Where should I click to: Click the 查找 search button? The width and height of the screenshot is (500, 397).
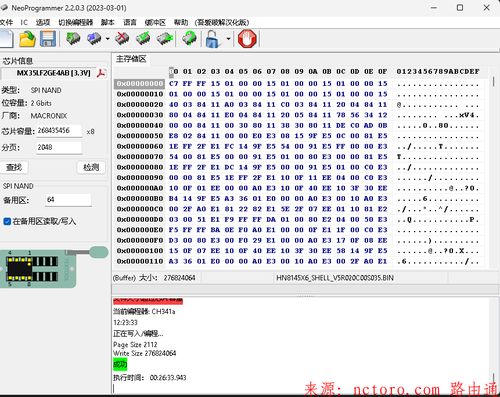pyautogui.click(x=14, y=167)
